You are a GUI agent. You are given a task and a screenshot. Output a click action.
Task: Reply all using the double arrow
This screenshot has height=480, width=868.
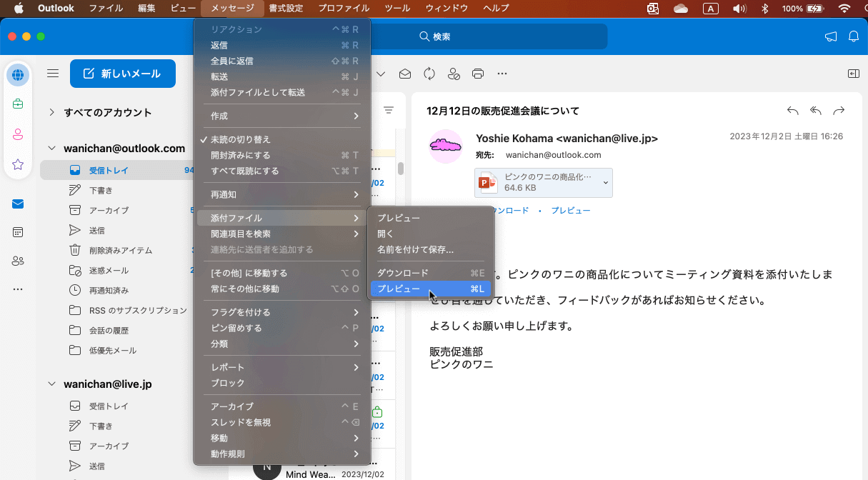click(816, 111)
